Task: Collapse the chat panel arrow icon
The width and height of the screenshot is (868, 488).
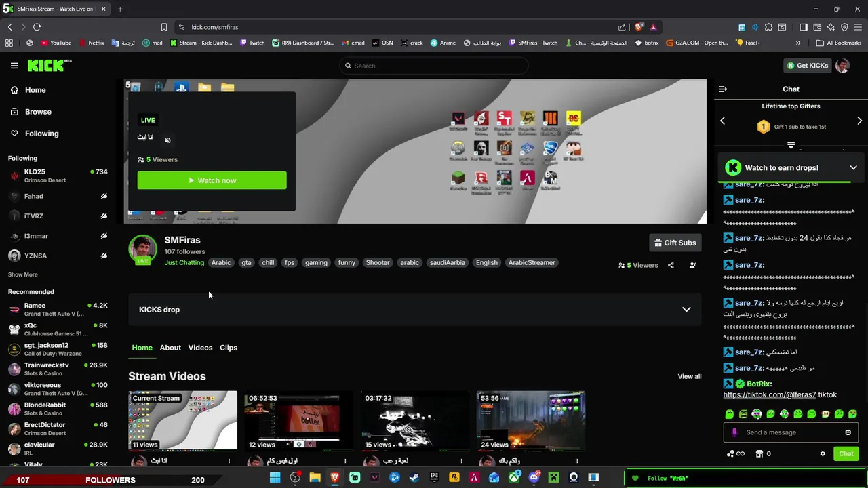Action: coord(723,89)
